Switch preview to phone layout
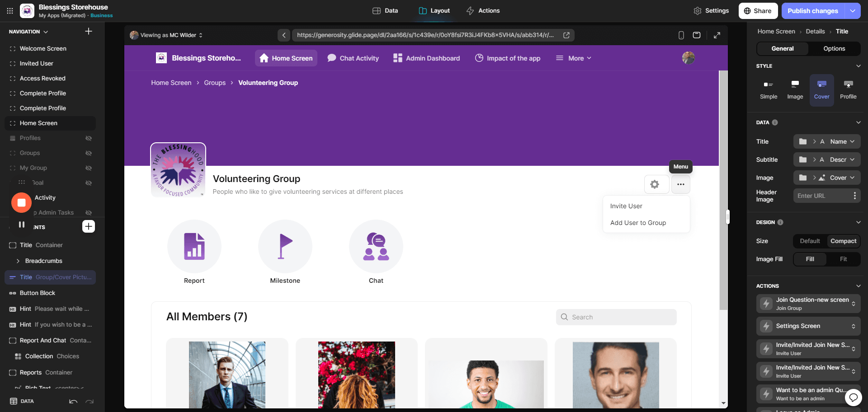Image resolution: width=868 pixels, height=412 pixels. click(681, 35)
